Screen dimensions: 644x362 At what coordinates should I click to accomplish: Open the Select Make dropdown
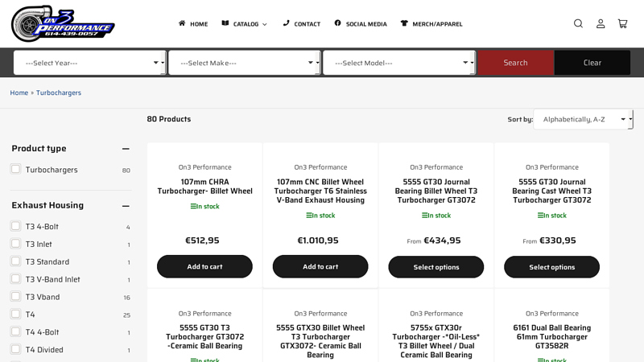tap(244, 63)
